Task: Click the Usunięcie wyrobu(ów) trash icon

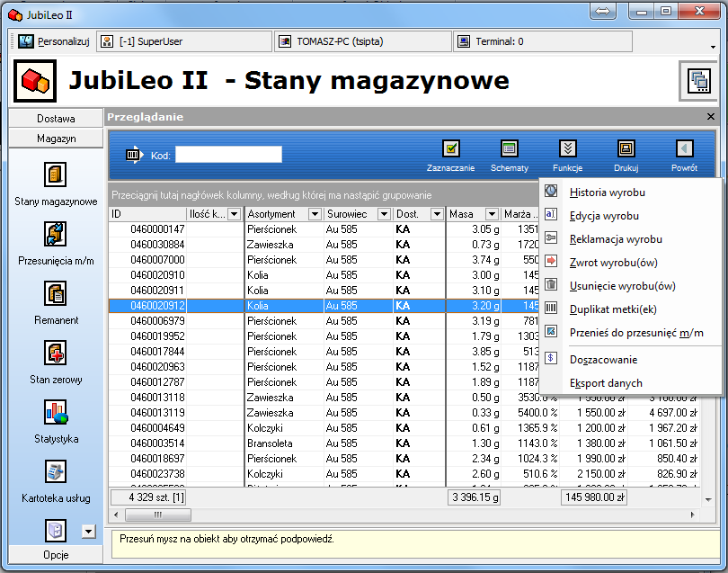Action: pyautogui.click(x=551, y=284)
